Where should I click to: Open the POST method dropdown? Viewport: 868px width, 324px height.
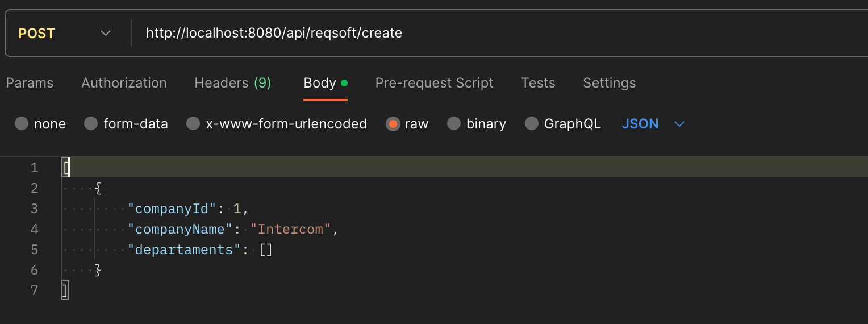65,33
